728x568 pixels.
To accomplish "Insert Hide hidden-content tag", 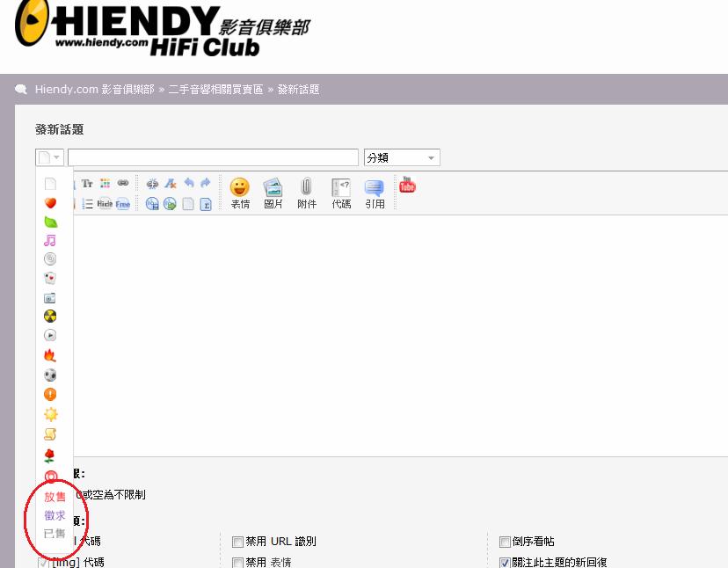I will click(105, 203).
